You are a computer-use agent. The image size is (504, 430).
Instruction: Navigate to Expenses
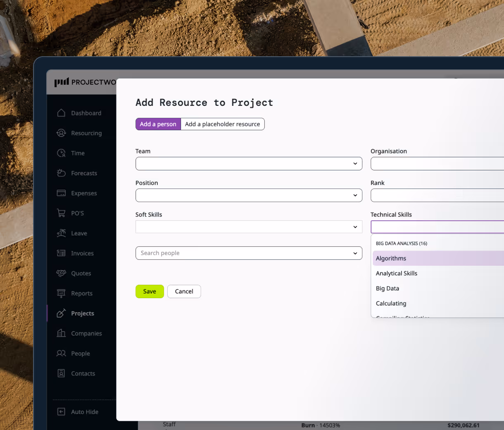(x=84, y=193)
